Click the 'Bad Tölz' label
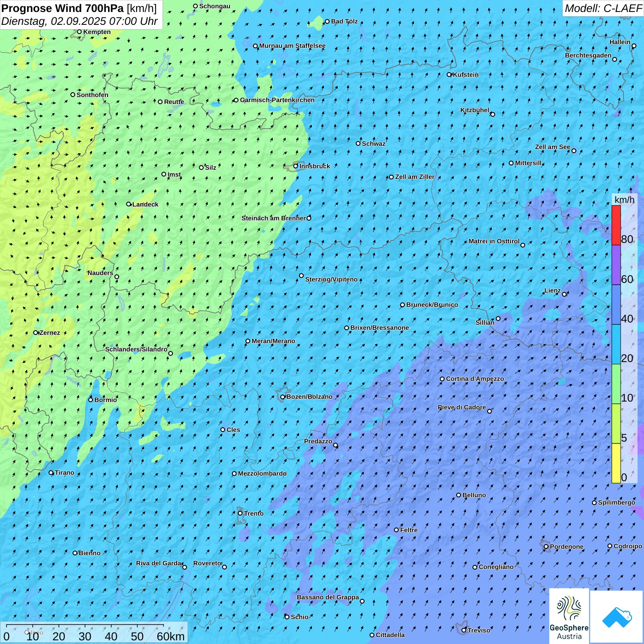 [x=345, y=22]
